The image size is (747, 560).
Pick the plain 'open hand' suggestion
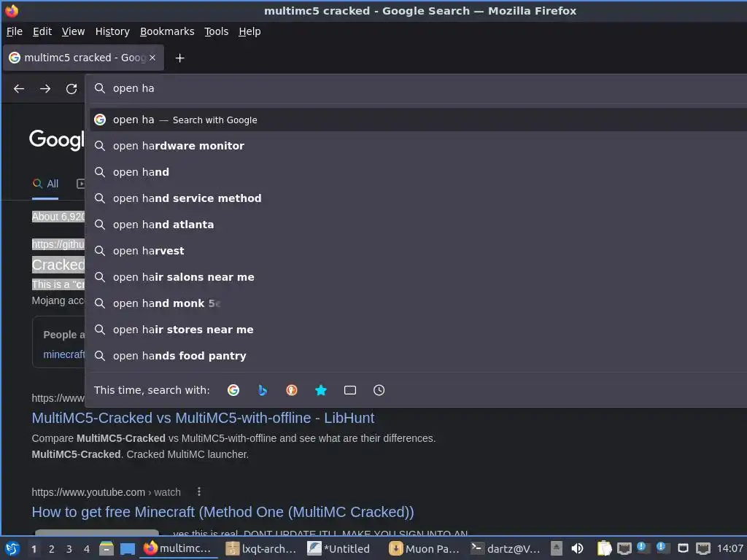coord(418,172)
